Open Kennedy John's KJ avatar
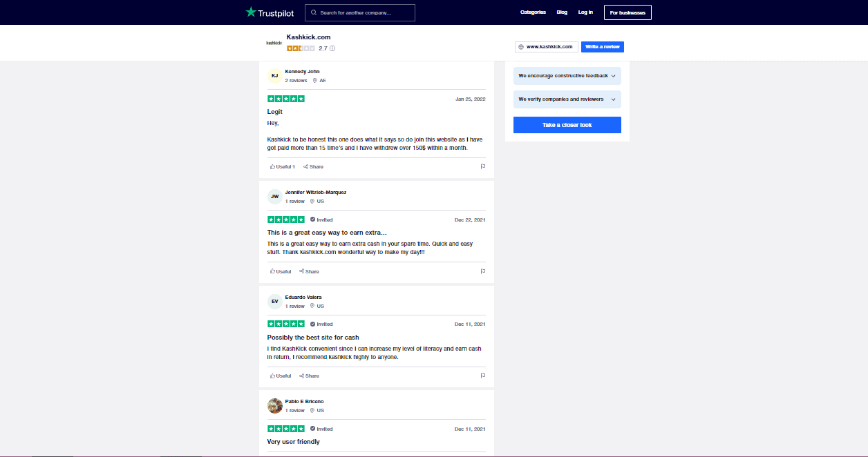868x457 pixels. tap(274, 75)
